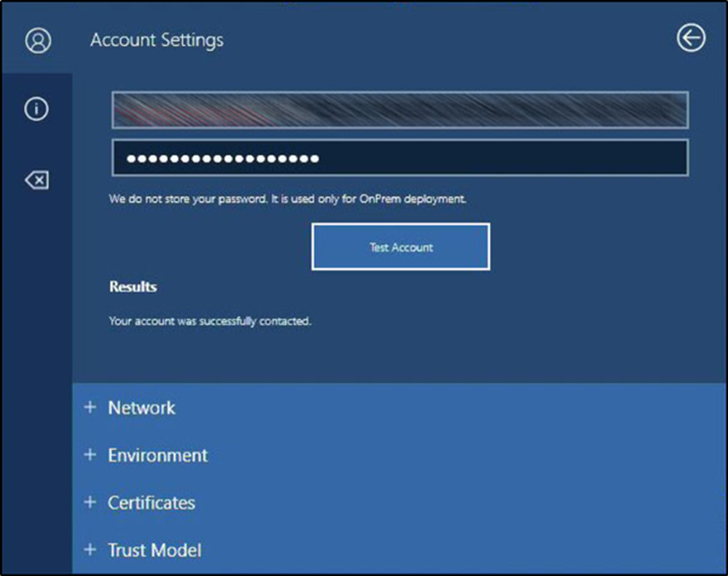Click the password dots in the field
This screenshot has width=728, height=576.
point(222,158)
